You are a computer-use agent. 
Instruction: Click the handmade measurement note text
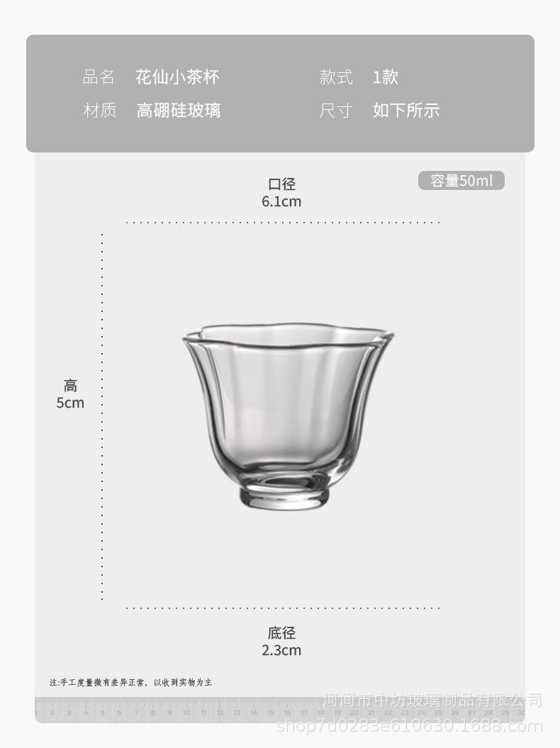(130, 682)
